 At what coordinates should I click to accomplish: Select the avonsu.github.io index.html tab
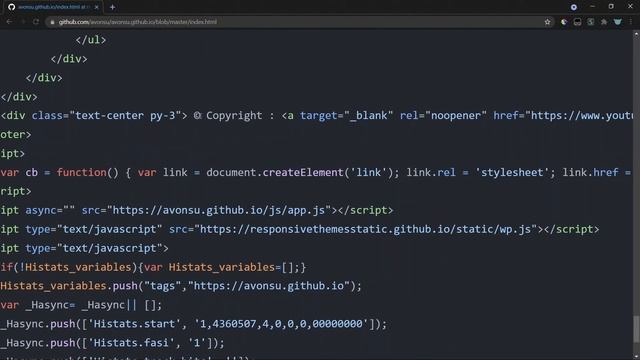pyautogui.click(x=54, y=7)
